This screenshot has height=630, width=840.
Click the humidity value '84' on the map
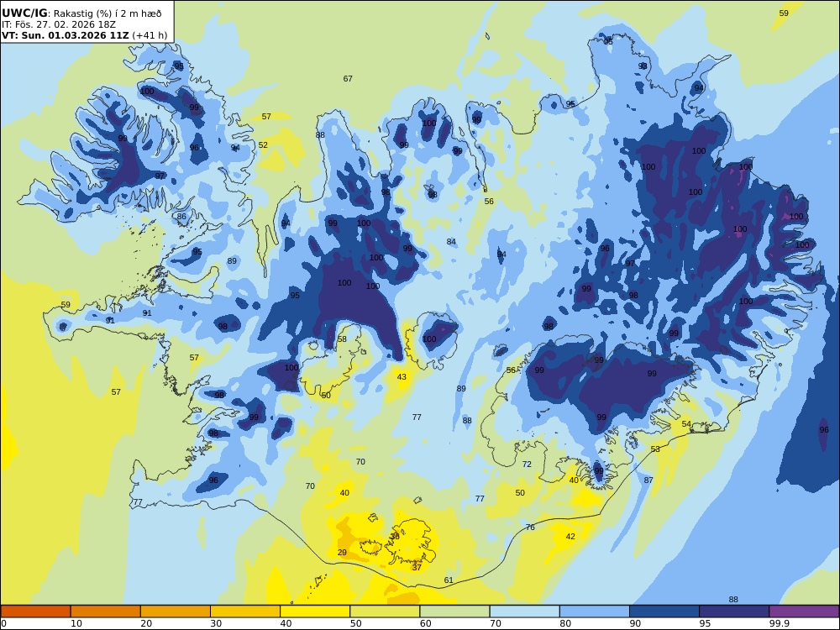pos(451,242)
